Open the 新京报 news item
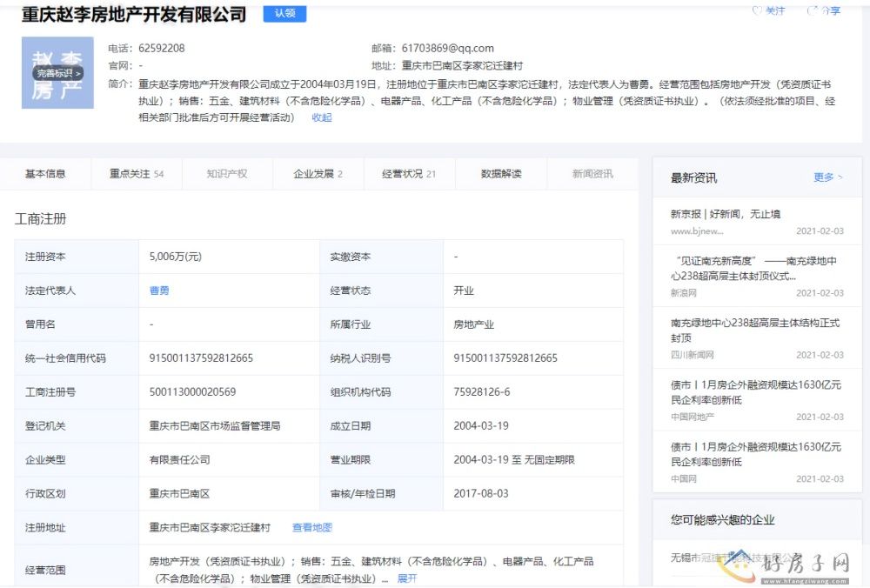Image resolution: width=870 pixels, height=588 pixels. point(725,214)
